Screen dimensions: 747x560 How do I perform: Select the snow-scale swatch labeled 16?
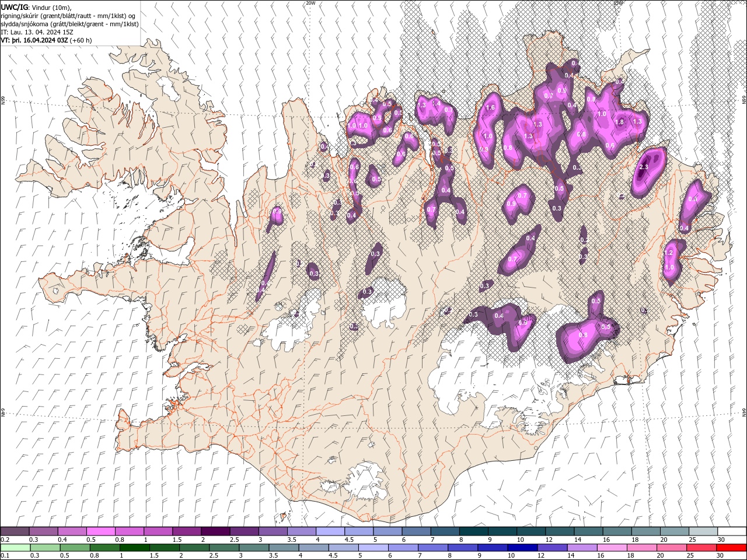click(x=616, y=531)
